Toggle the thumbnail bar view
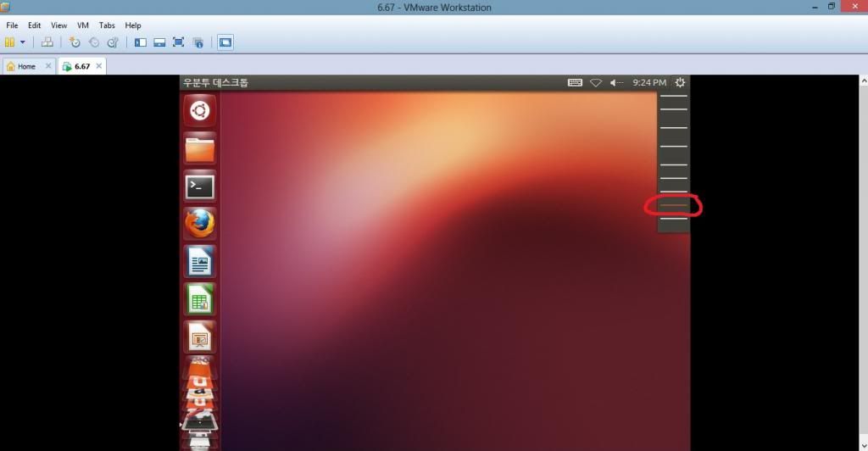The width and height of the screenshot is (868, 451). (x=159, y=42)
